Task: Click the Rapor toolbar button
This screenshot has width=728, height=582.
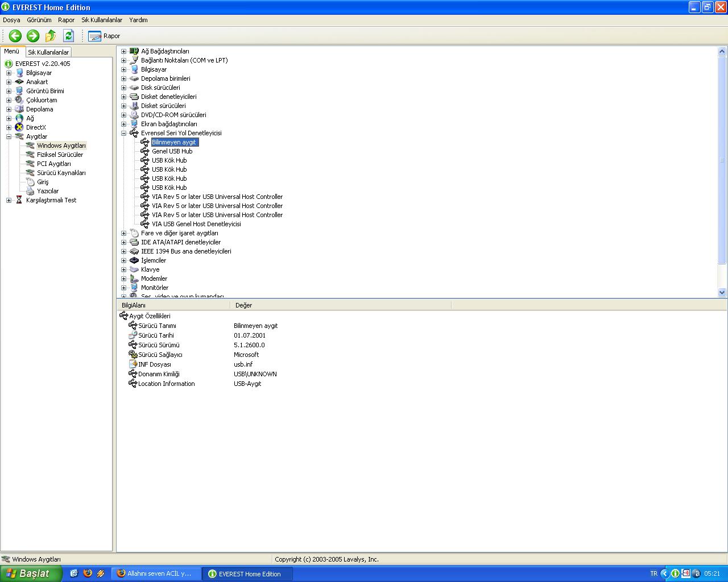Action: [104, 36]
